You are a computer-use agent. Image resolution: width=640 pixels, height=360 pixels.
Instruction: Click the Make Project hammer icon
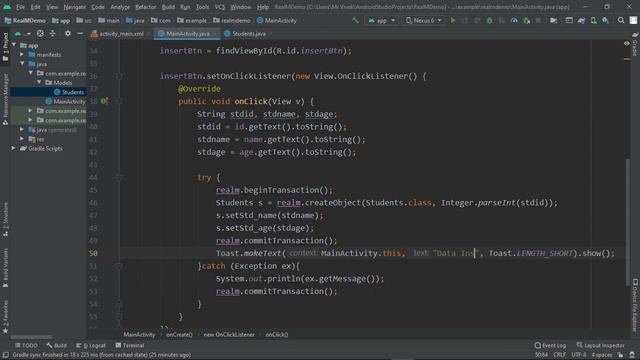pyautogui.click(x=355, y=20)
